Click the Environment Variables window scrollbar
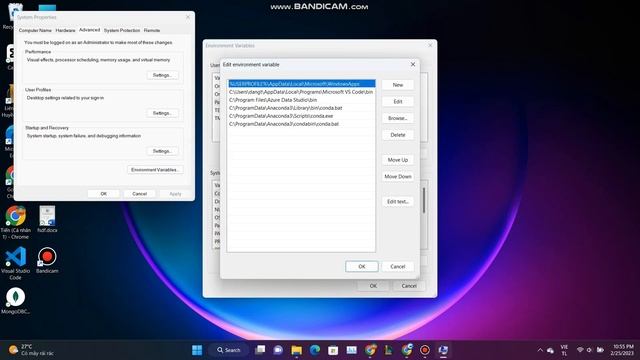640x360 pixels. point(424,201)
